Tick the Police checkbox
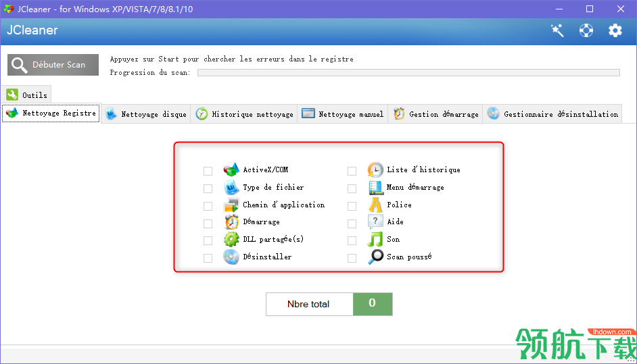The width and height of the screenshot is (637, 364). click(352, 206)
